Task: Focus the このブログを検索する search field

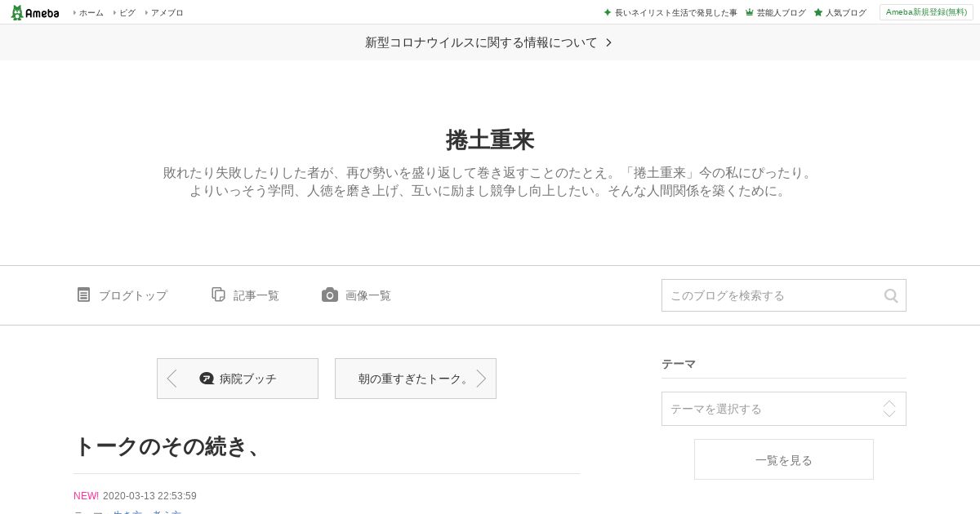Action: point(784,295)
